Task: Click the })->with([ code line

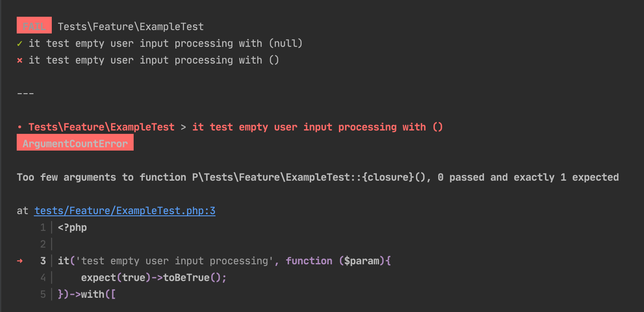Action: (x=87, y=294)
